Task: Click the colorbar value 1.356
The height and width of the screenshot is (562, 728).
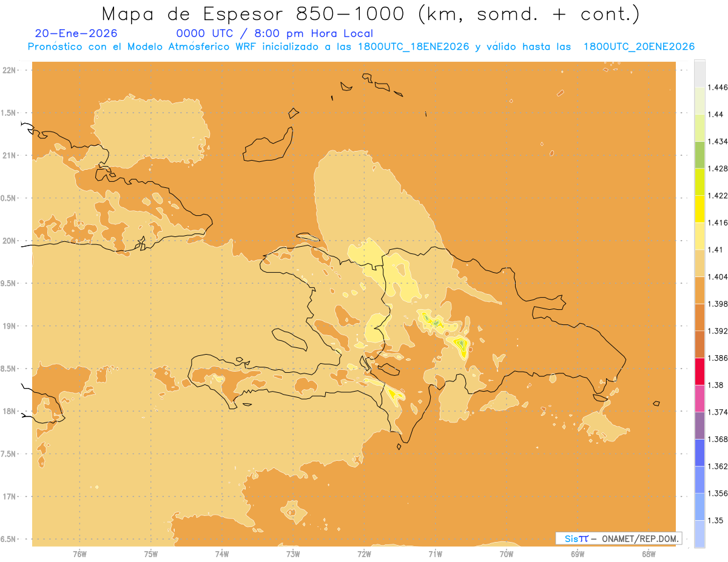Action: tap(718, 493)
